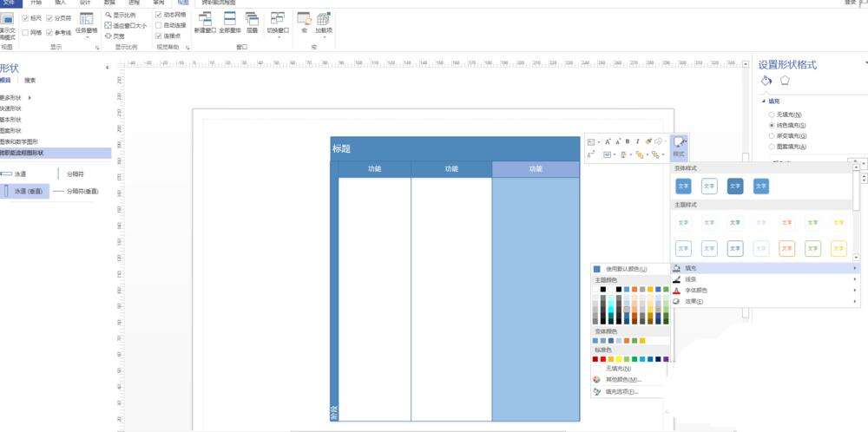Image resolution: width=868 pixels, height=432 pixels.
Task: Select Quick Shapes (快速形状) stencil
Action: pos(11,108)
